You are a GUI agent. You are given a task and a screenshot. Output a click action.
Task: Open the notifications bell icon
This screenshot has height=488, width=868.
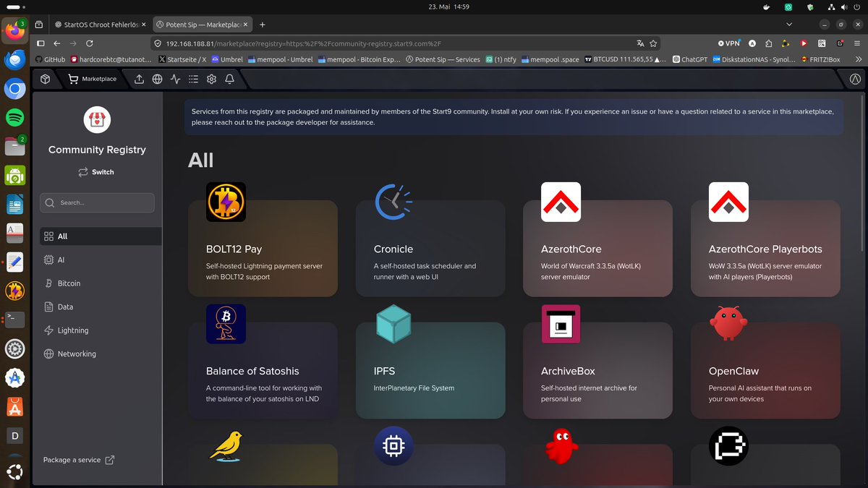point(230,79)
